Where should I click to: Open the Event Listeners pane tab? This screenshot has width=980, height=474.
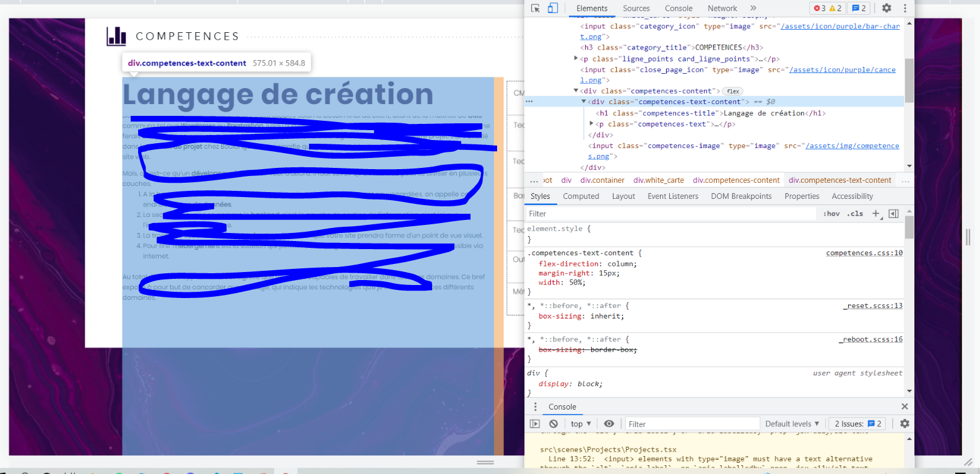point(673,196)
